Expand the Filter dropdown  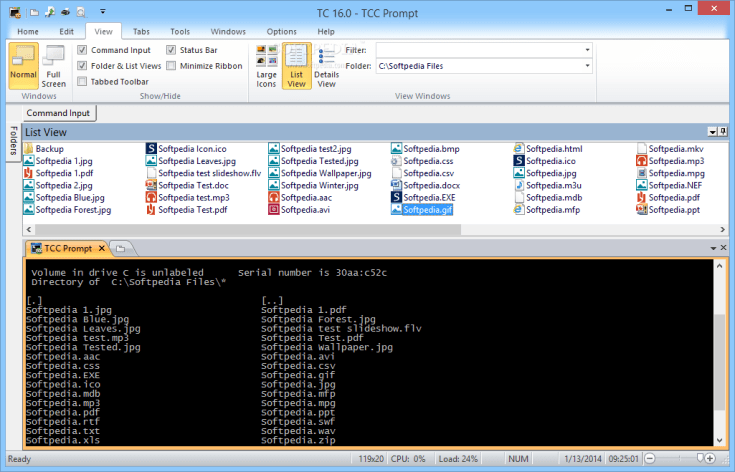[x=587, y=50]
